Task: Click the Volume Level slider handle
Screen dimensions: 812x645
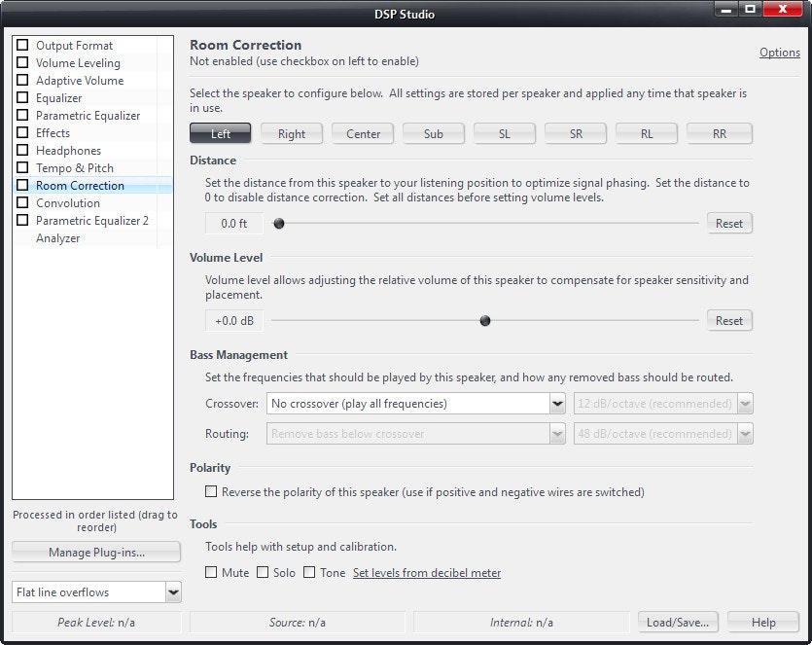Action: 485,321
